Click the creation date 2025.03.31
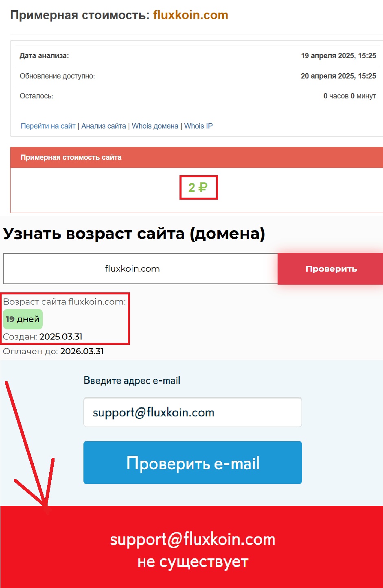383x588 pixels. [x=61, y=337]
